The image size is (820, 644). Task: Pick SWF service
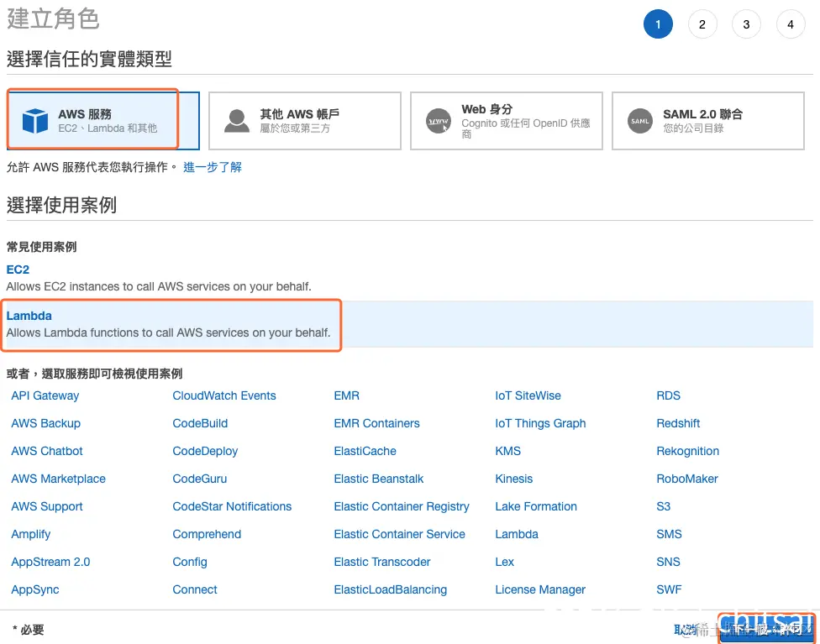coord(669,589)
